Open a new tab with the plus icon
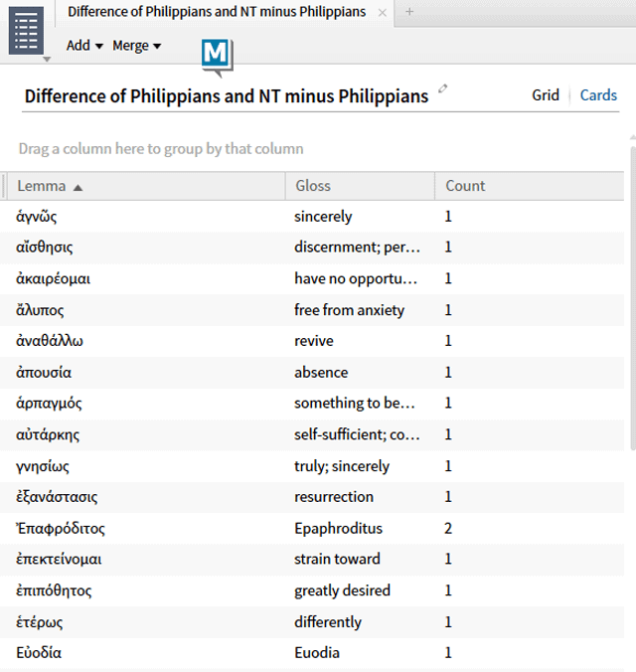 tap(409, 12)
